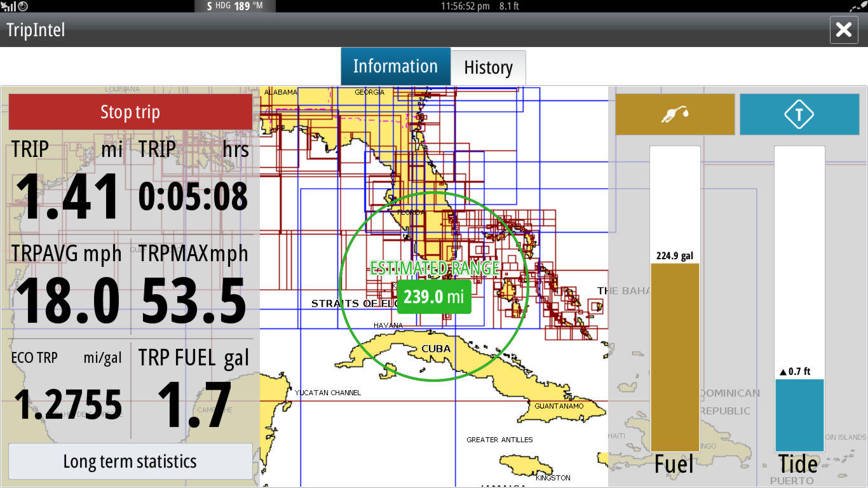Click the HDG 189 °M heading indicator

[235, 6]
